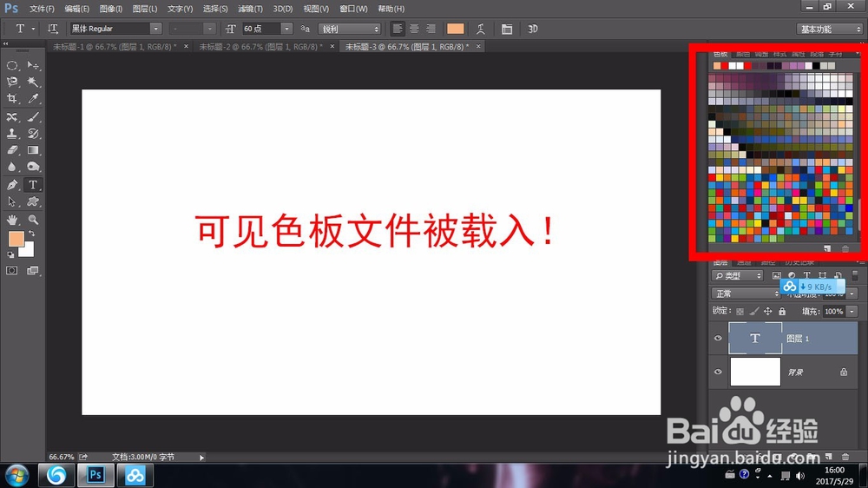Select the Horizontal Type tool in toolbox
The height and width of the screenshot is (488, 868).
point(33,185)
